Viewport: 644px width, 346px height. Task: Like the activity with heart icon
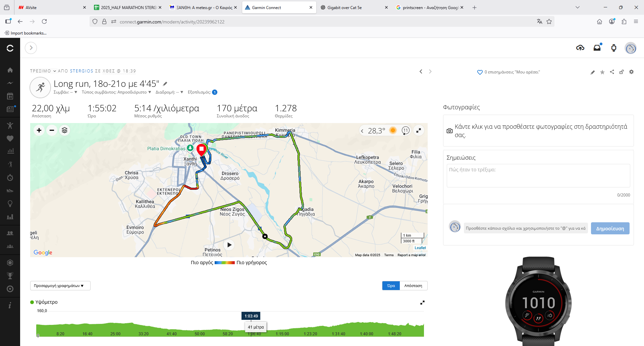pyautogui.click(x=480, y=72)
